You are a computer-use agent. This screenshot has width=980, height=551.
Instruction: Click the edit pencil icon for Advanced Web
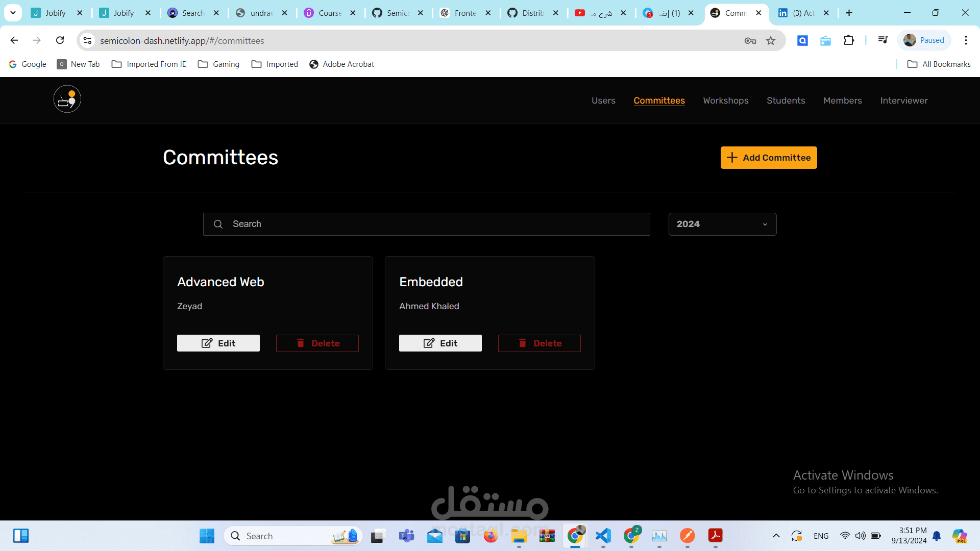[206, 343]
